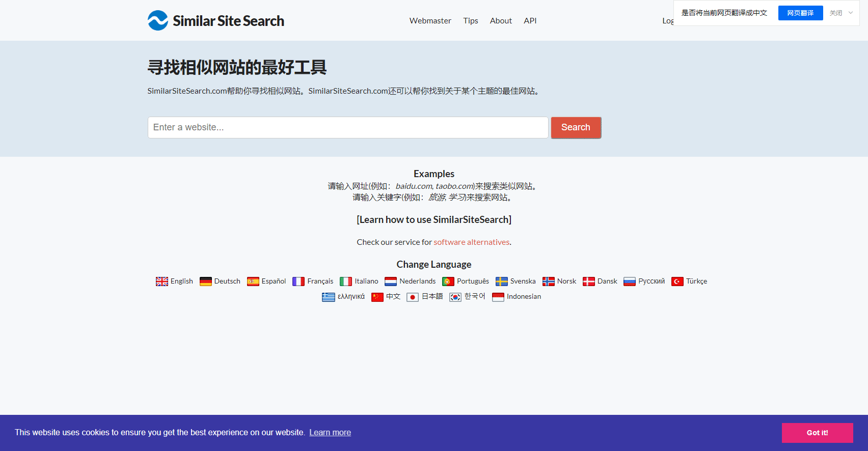Select the Turkish flag icon

pos(677,281)
